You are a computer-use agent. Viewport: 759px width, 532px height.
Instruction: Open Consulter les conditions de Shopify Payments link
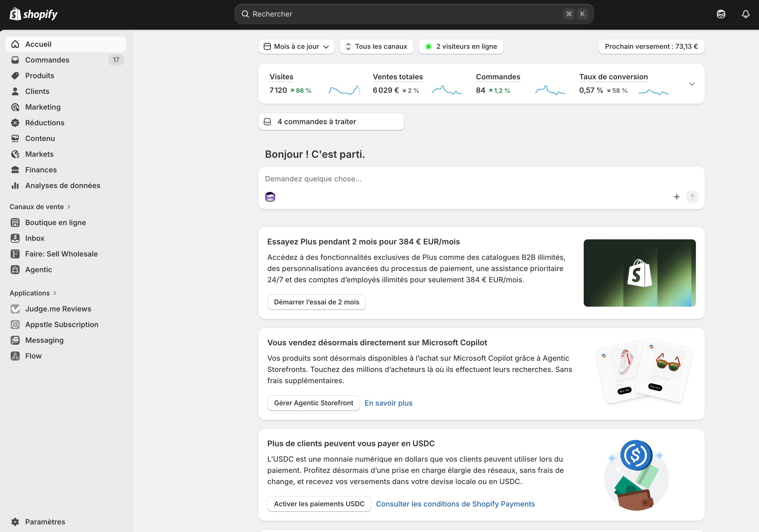(455, 504)
